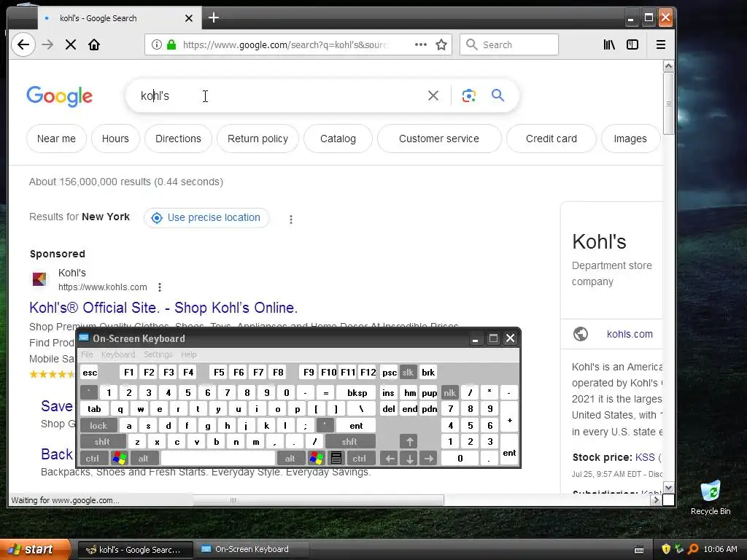Screen dimensions: 747x560
Task: Click the address bar URL field
Action: [x=286, y=44]
